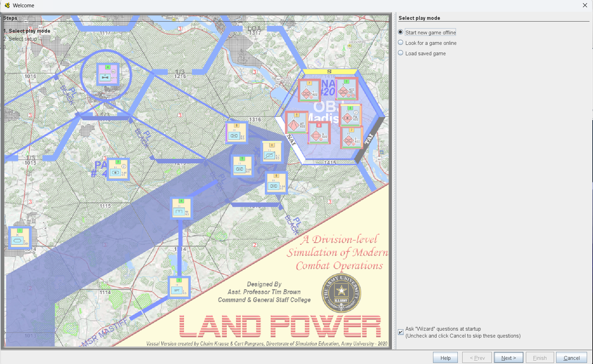Select the 2-7 armor counter near hex 1316
Image resolution: width=593 pixels, height=364 pixels.
tap(235, 132)
